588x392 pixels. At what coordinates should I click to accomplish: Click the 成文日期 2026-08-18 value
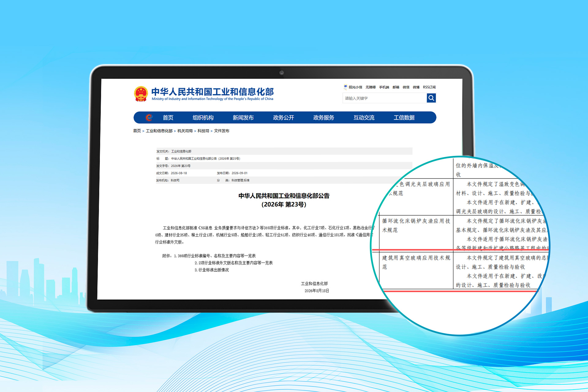[x=179, y=173]
